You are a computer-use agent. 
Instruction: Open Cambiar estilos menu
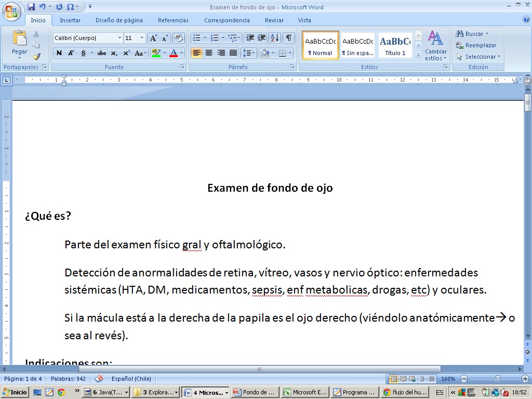[435, 46]
